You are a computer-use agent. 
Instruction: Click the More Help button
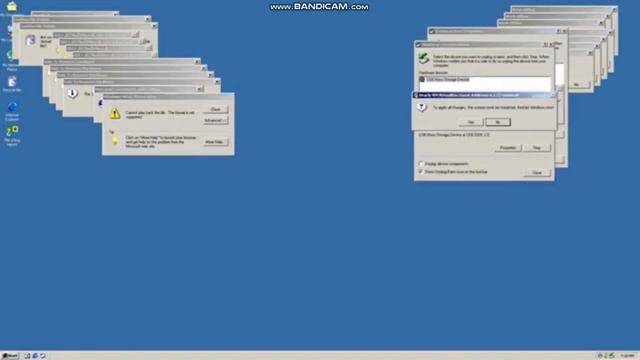pos(216,142)
